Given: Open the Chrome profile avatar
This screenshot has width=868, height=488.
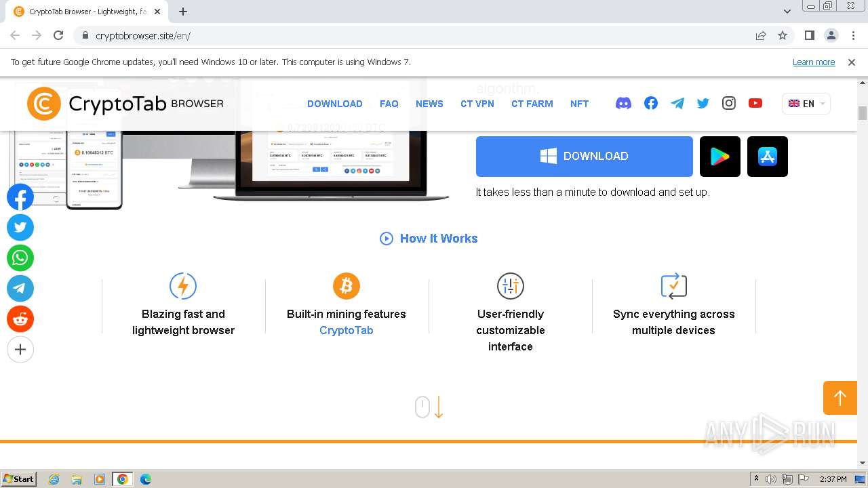Looking at the screenshot, I should [x=831, y=35].
